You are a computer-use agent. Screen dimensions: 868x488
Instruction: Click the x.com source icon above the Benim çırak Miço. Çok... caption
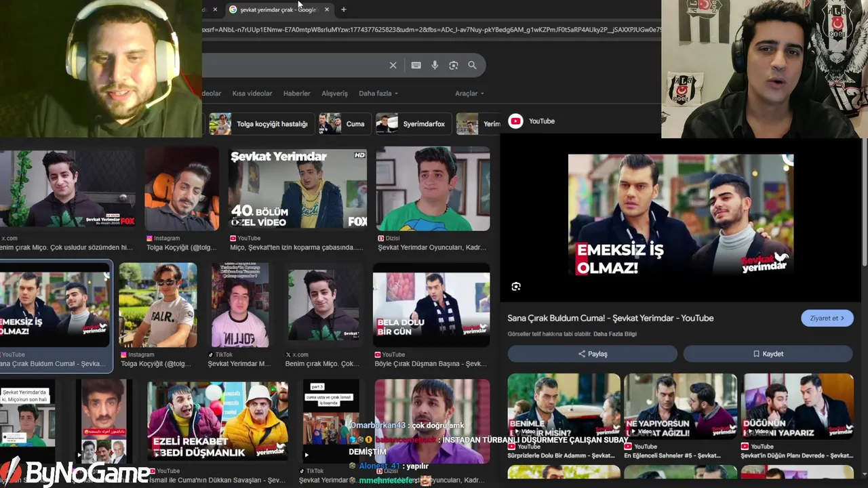coord(288,354)
